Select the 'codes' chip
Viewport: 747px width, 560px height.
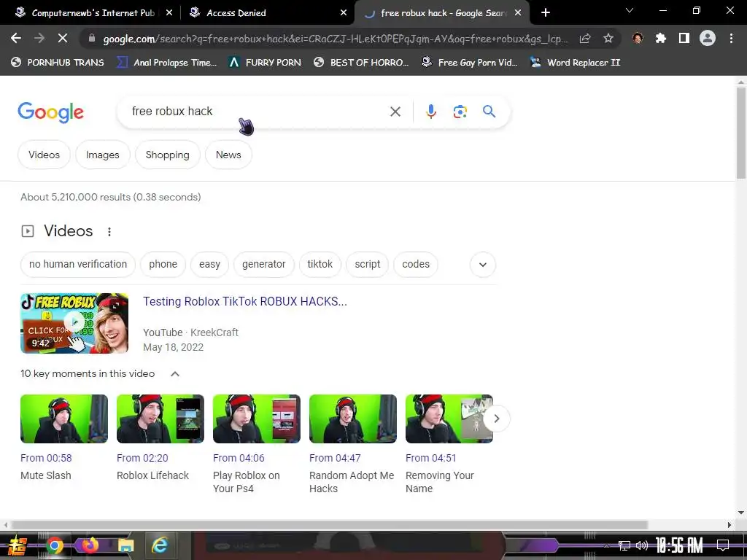[415, 264]
